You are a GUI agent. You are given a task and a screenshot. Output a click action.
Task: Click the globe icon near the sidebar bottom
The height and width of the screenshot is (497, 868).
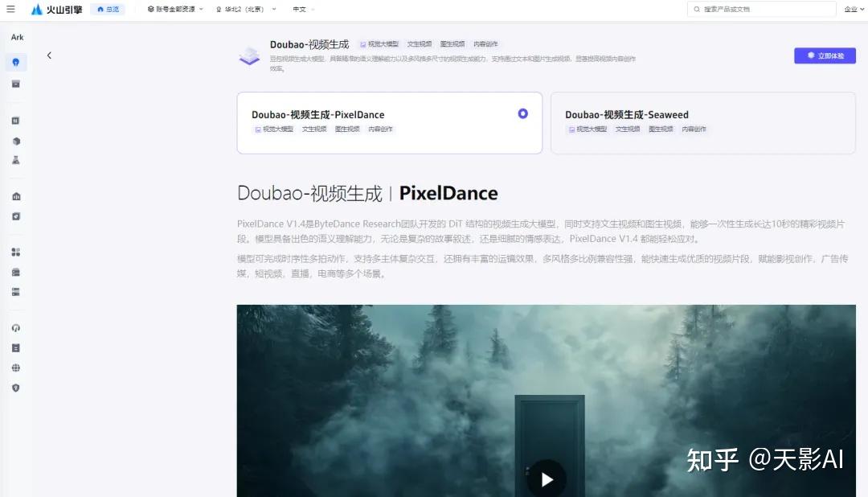[x=16, y=368]
